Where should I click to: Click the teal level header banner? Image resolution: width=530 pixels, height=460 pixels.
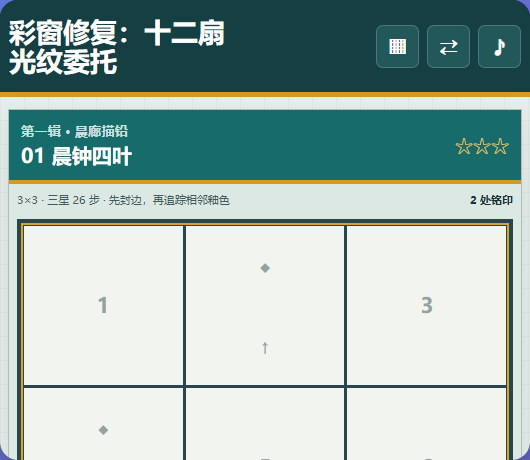click(x=265, y=145)
